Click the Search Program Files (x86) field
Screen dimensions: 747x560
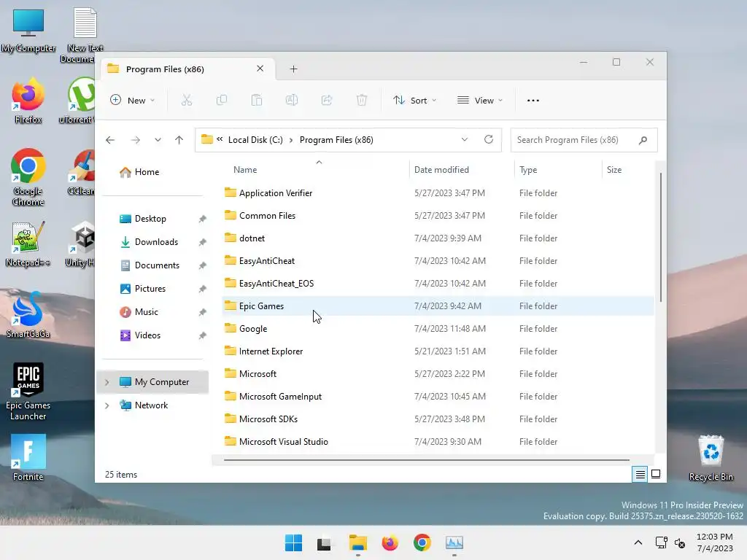(x=584, y=140)
